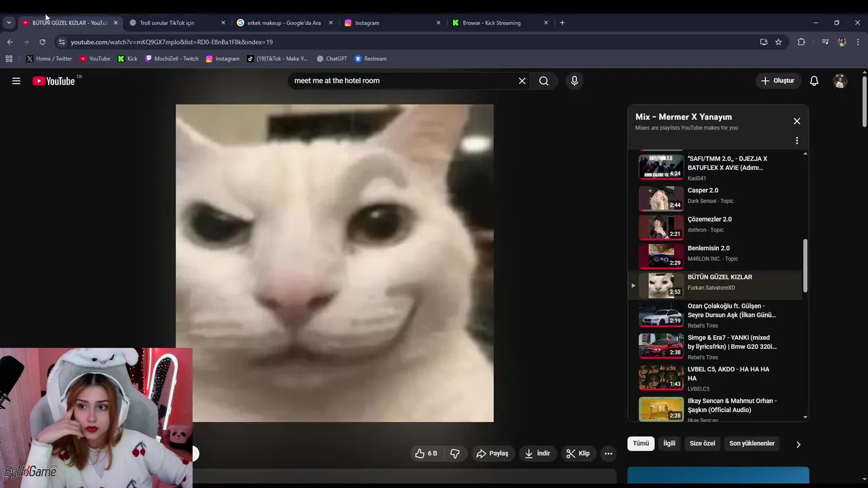
Task: Open a new browser tab
Action: [x=562, y=23]
